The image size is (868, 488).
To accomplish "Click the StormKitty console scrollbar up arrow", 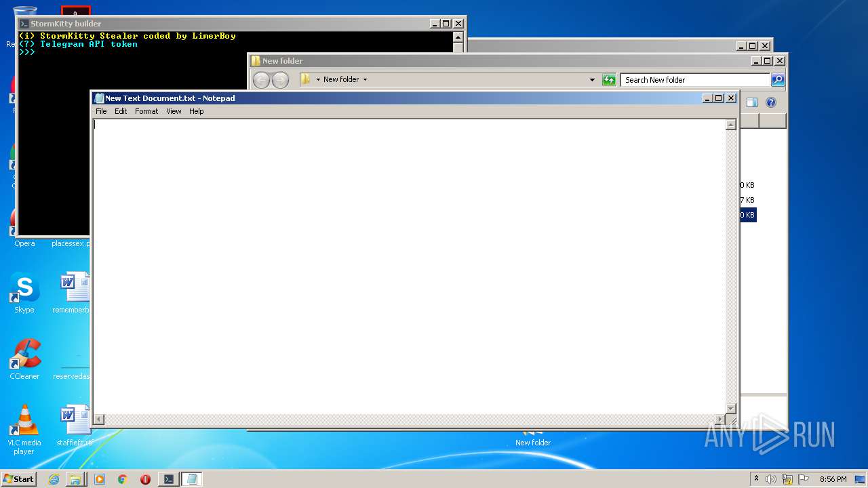I will pos(458,37).
